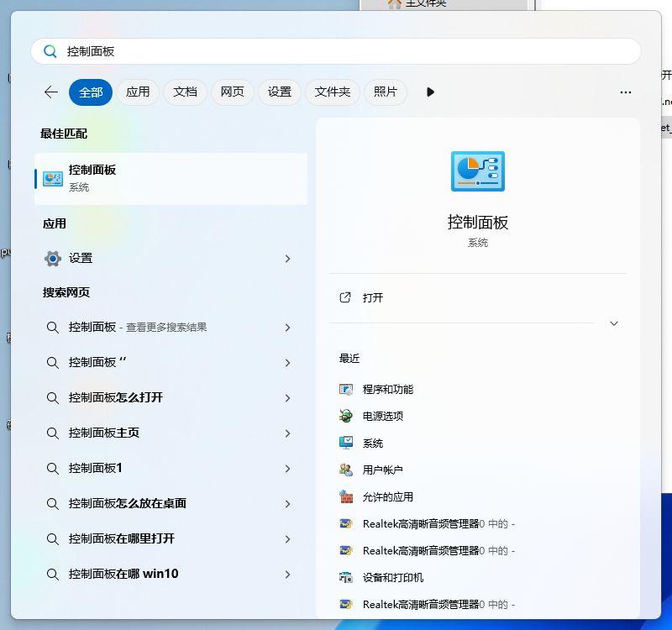Open recent item 程序和功能
Viewport: 672px width, 630px height.
pos(388,389)
